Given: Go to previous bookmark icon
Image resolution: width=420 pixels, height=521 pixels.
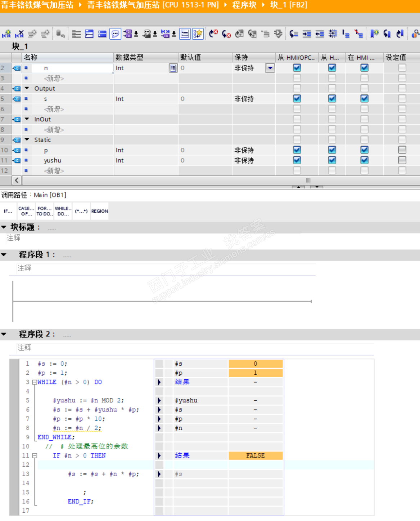Looking at the screenshot, I should click(400, 34).
